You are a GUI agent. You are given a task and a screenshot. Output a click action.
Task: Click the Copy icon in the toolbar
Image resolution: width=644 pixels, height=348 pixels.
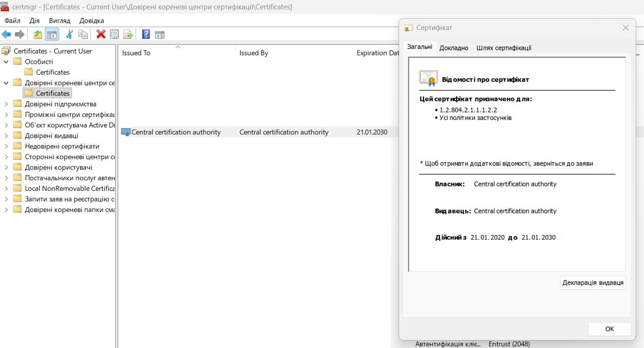coord(83,34)
